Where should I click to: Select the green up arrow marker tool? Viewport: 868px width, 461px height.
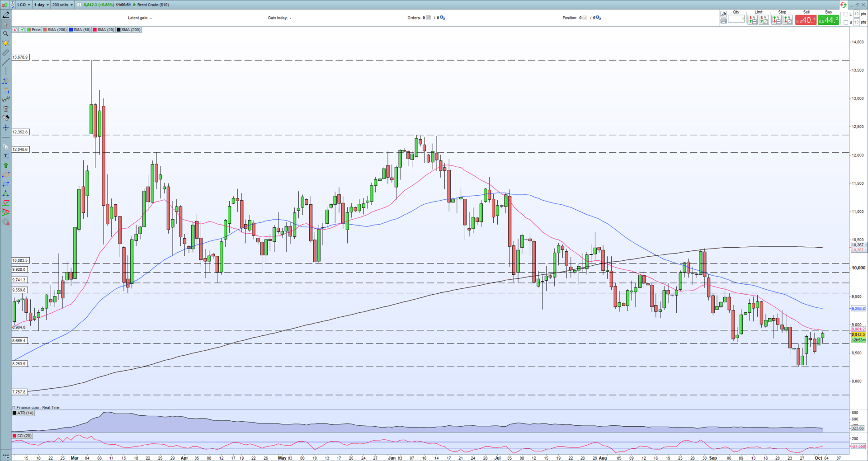(6, 165)
